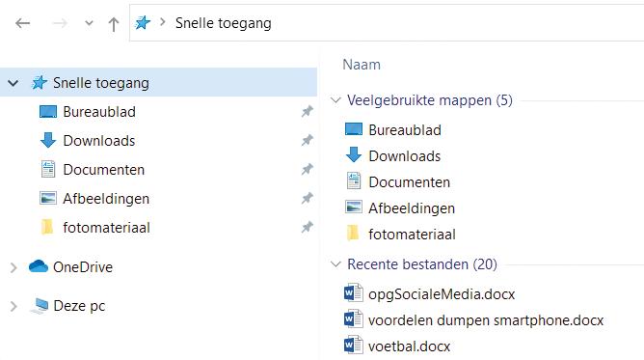Viewport: 644px width, 360px height.
Task: Click the Back navigation arrow
Action: [x=22, y=23]
